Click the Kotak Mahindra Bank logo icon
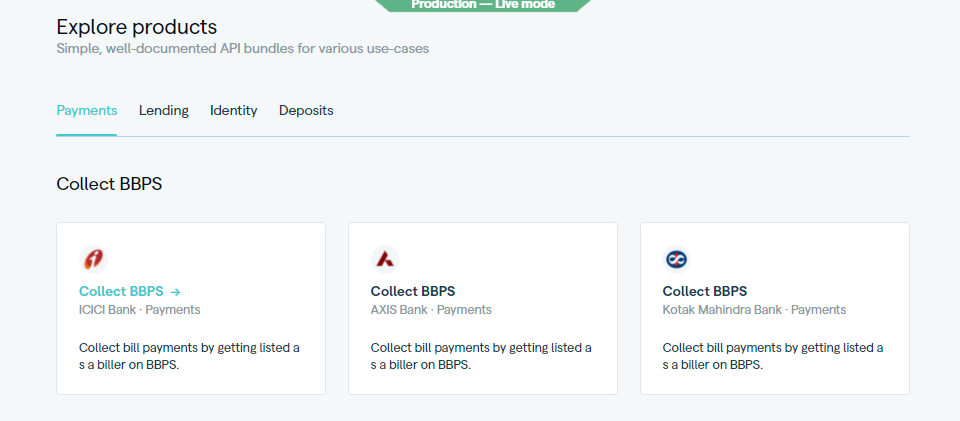Screen dimensions: 960x421 tap(677, 259)
